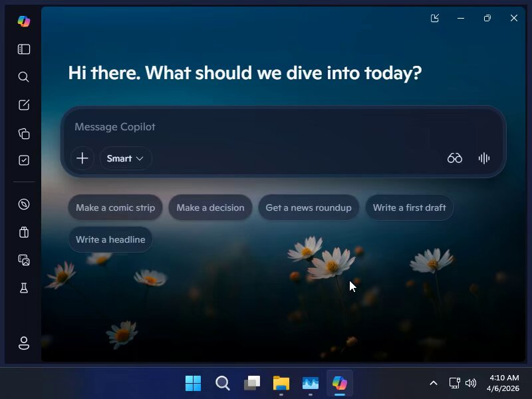Image resolution: width=532 pixels, height=399 pixels.
Task: Switch to compact mode in the titlebar
Action: click(x=435, y=18)
